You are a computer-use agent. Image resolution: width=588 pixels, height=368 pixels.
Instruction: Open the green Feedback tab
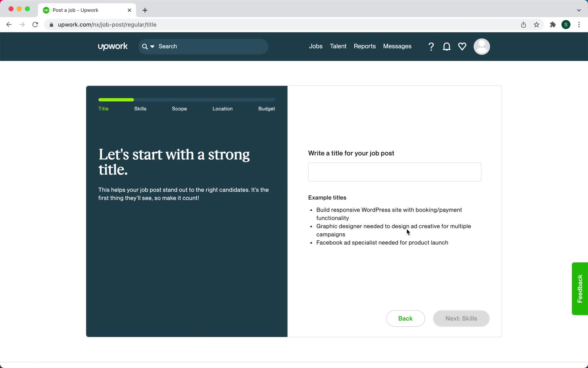(x=580, y=289)
